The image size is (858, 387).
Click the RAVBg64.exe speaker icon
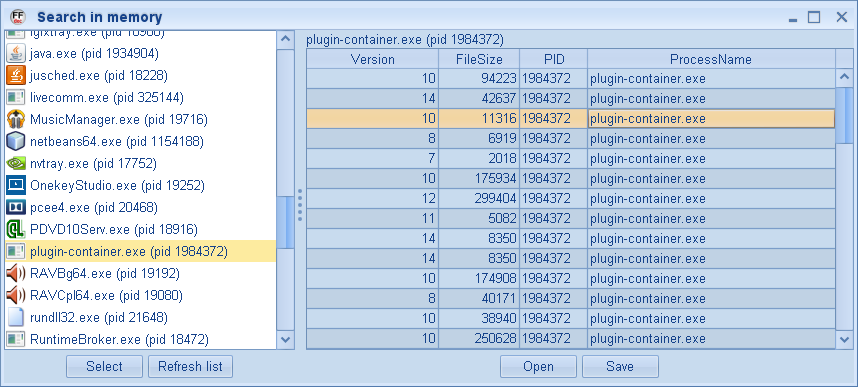[16, 273]
